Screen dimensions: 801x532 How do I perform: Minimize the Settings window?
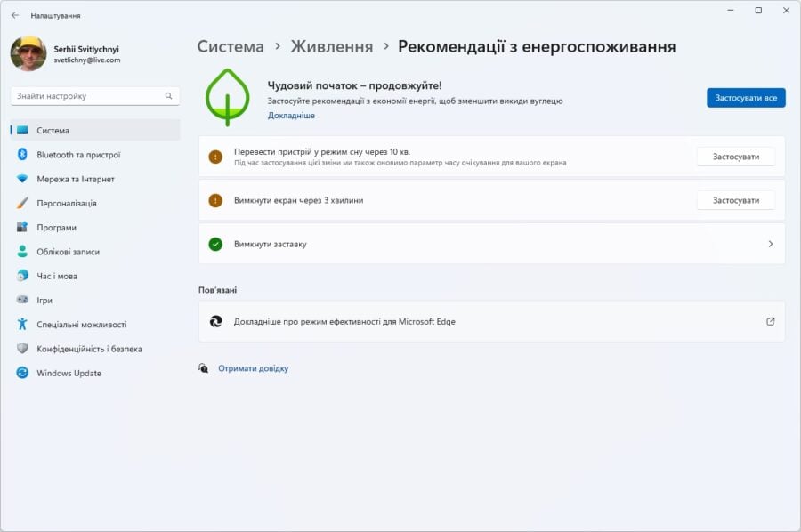click(731, 10)
